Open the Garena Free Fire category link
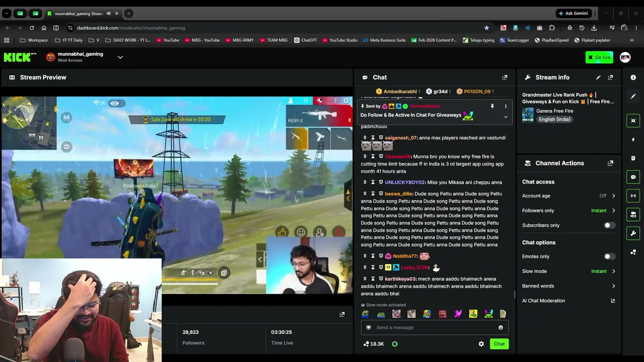The width and height of the screenshot is (644, 362). click(554, 111)
